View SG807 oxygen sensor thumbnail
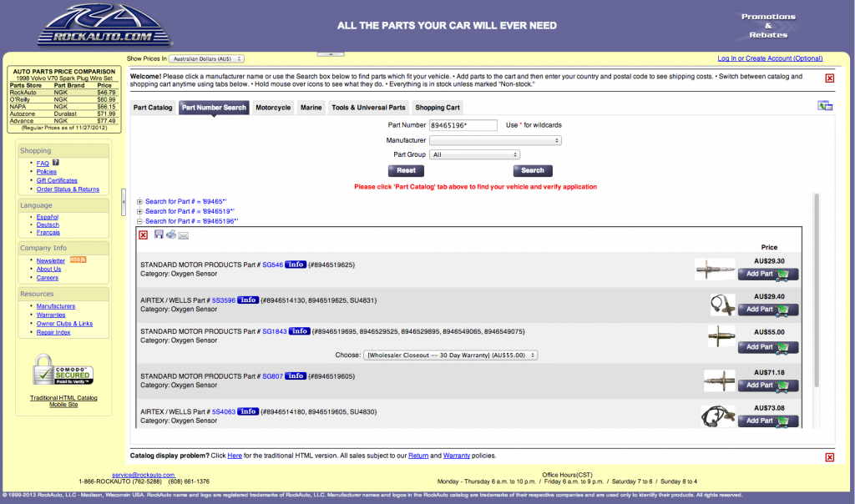855x504 pixels. pyautogui.click(x=719, y=381)
